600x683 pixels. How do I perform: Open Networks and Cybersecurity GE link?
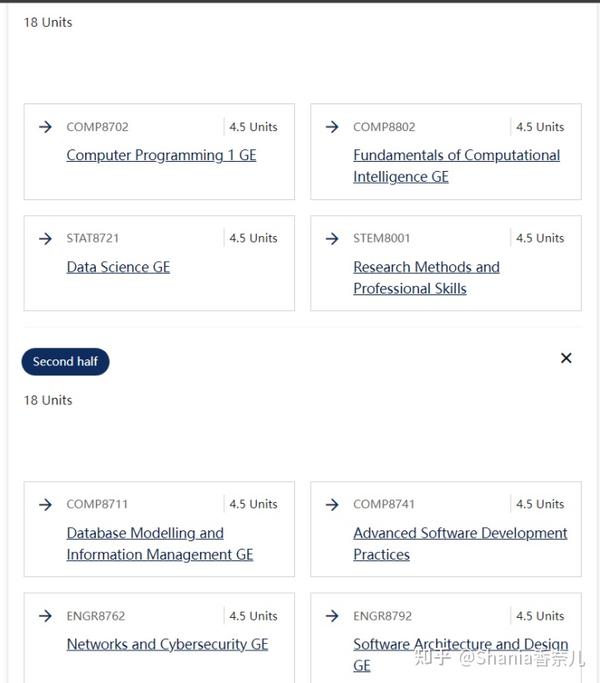[x=167, y=644]
